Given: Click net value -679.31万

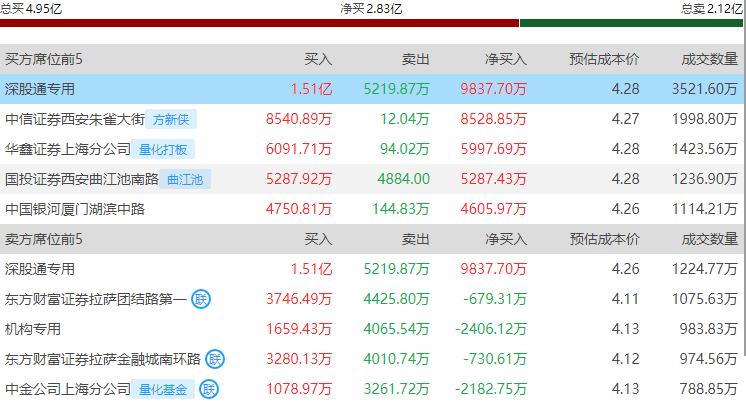Looking at the screenshot, I should pyautogui.click(x=495, y=299).
